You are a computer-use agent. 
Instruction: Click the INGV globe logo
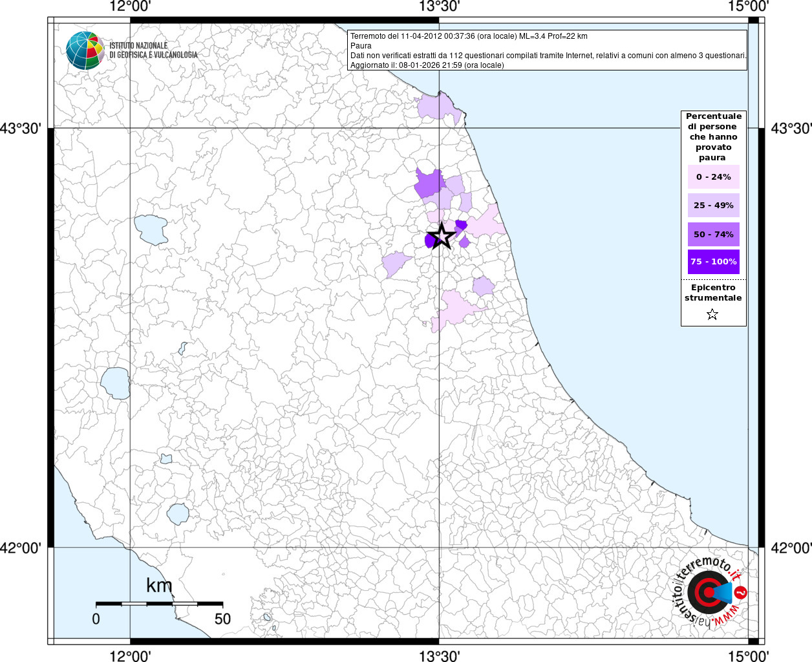click(85, 50)
